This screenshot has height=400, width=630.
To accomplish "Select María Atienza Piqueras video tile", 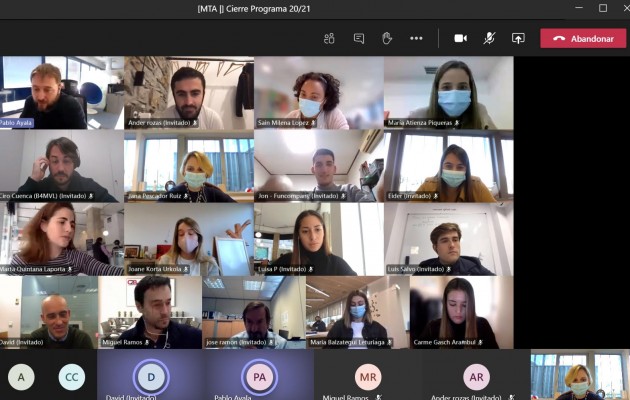I will [449, 93].
